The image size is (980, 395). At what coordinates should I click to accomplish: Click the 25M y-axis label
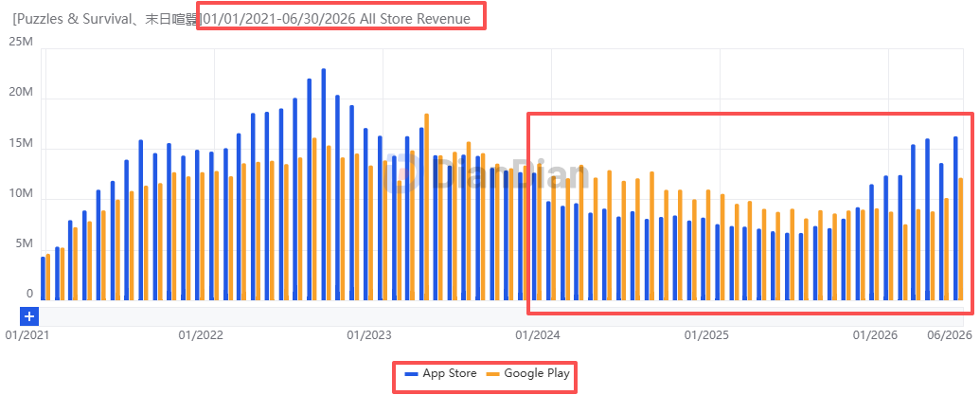click(x=20, y=42)
